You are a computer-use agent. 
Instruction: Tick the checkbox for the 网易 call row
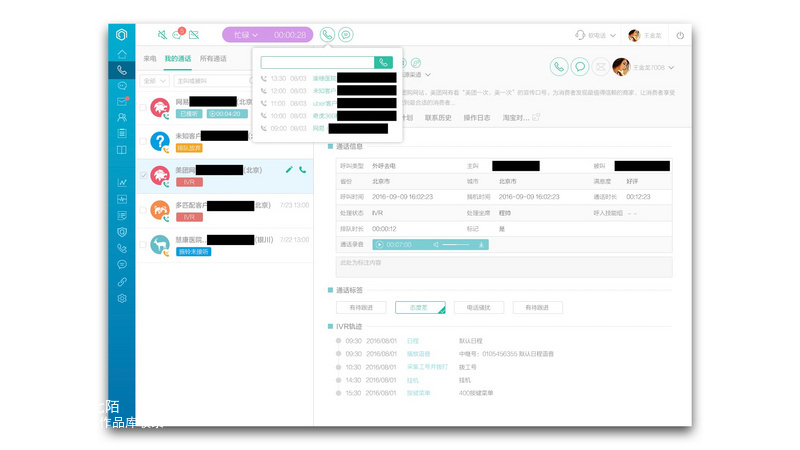tap(143, 108)
